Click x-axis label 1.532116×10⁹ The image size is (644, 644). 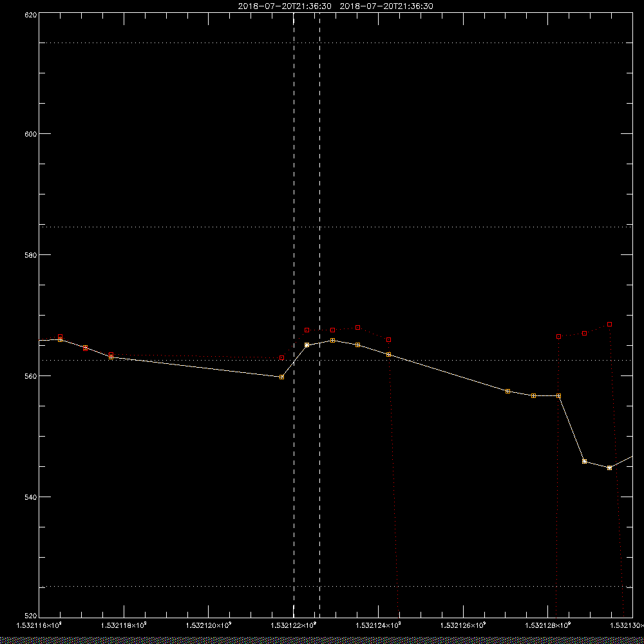pyautogui.click(x=39, y=625)
